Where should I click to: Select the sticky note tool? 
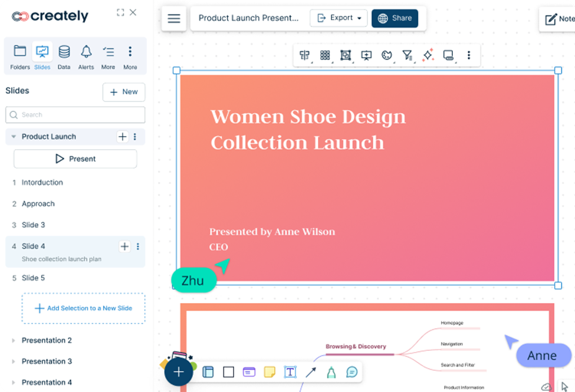click(270, 372)
